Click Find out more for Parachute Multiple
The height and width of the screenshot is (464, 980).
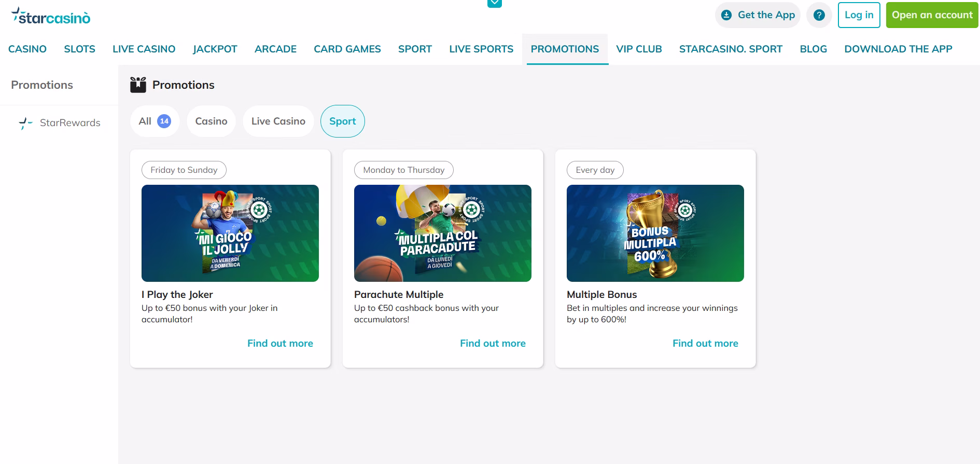[x=493, y=343]
